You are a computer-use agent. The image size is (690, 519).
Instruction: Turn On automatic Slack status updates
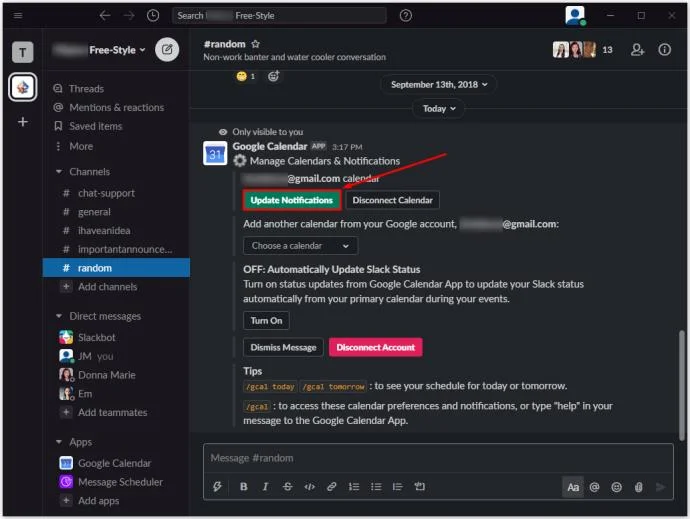[x=266, y=320]
